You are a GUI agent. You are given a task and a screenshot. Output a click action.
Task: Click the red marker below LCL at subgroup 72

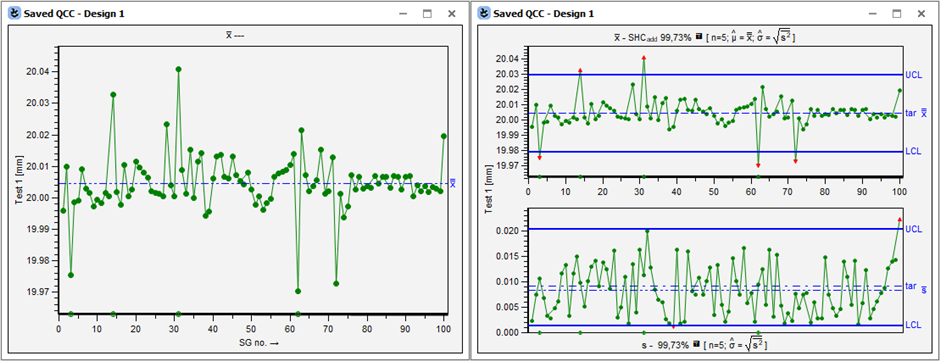796,161
